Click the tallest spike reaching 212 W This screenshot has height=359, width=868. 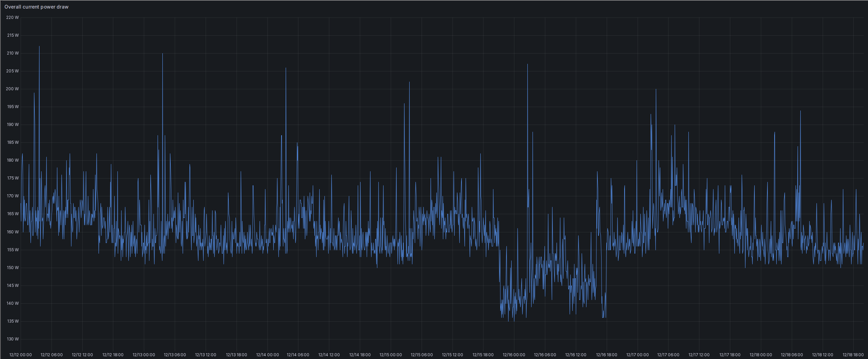click(39, 46)
